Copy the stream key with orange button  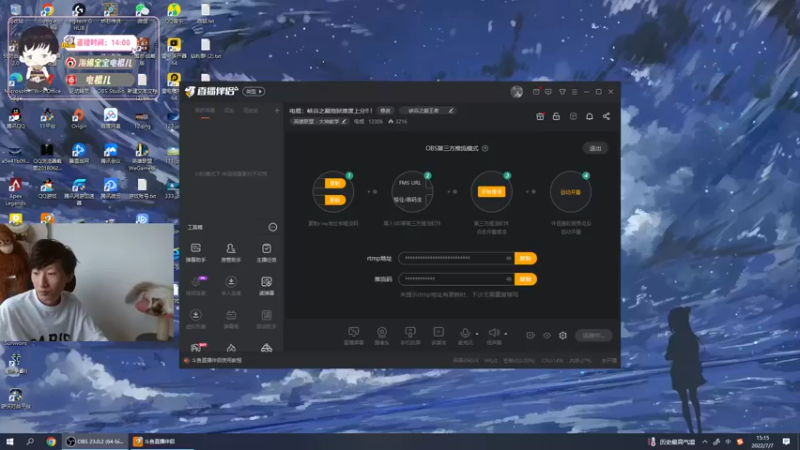click(526, 279)
